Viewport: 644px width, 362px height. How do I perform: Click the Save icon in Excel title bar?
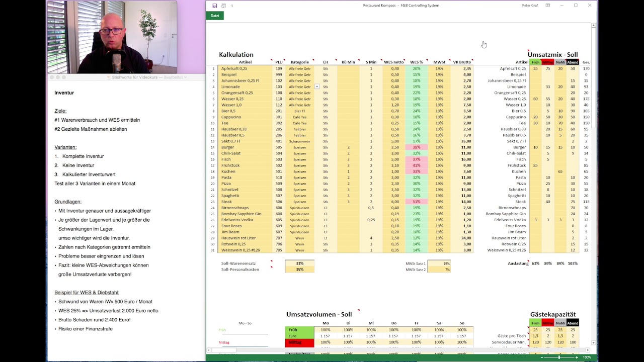tap(215, 6)
